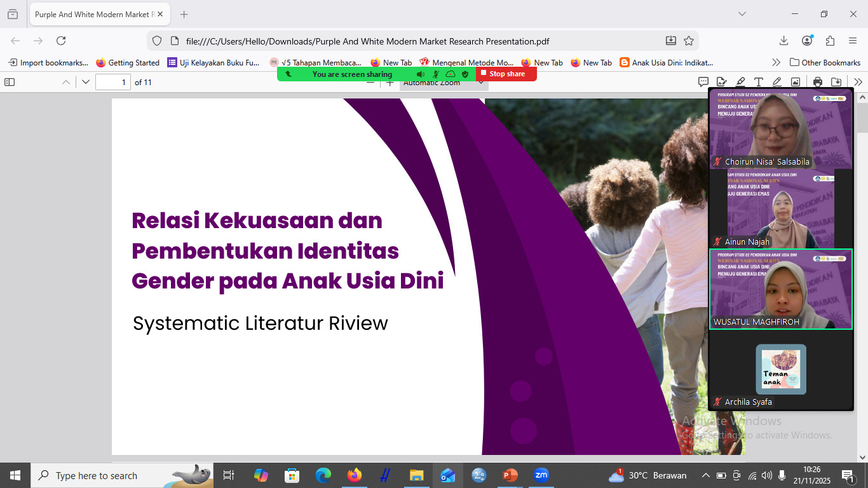Screen dimensions: 868x488
Task: Expand more PDF tools chevron
Action: (858, 82)
